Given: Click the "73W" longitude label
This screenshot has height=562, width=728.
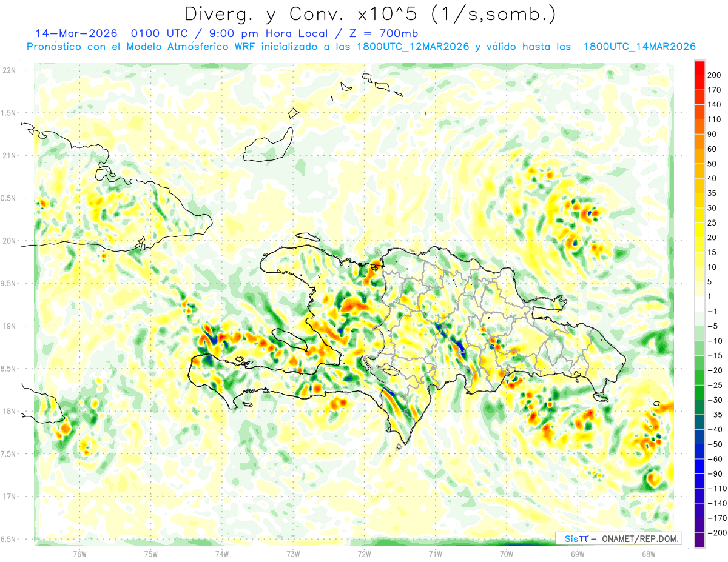Looking at the screenshot, I should pyautogui.click(x=293, y=554).
